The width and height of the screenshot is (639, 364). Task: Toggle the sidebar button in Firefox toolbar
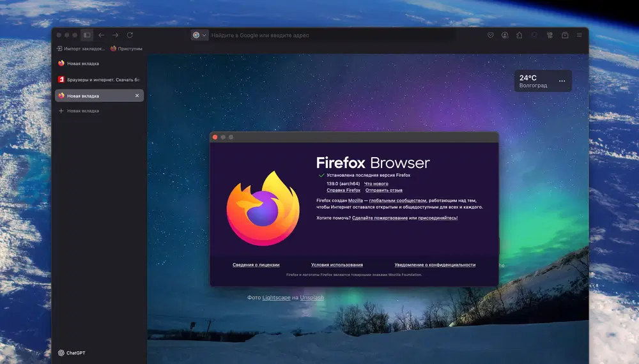tap(87, 35)
